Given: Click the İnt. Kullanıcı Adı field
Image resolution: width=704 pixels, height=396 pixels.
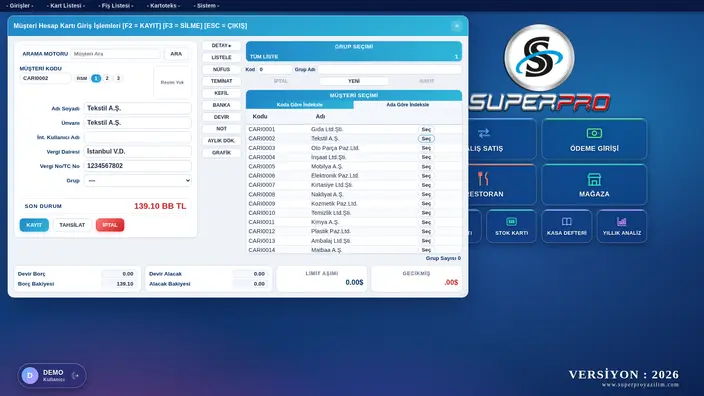Looking at the screenshot, I should [x=138, y=137].
